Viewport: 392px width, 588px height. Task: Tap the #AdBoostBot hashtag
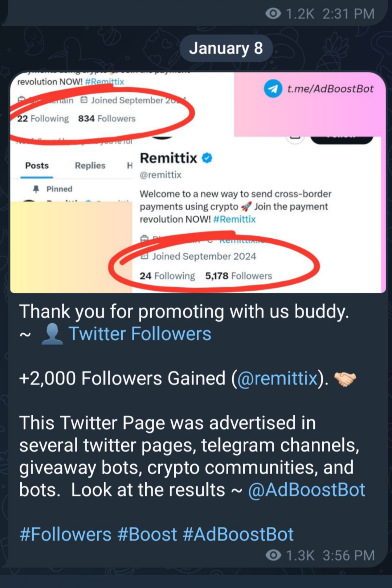click(238, 534)
